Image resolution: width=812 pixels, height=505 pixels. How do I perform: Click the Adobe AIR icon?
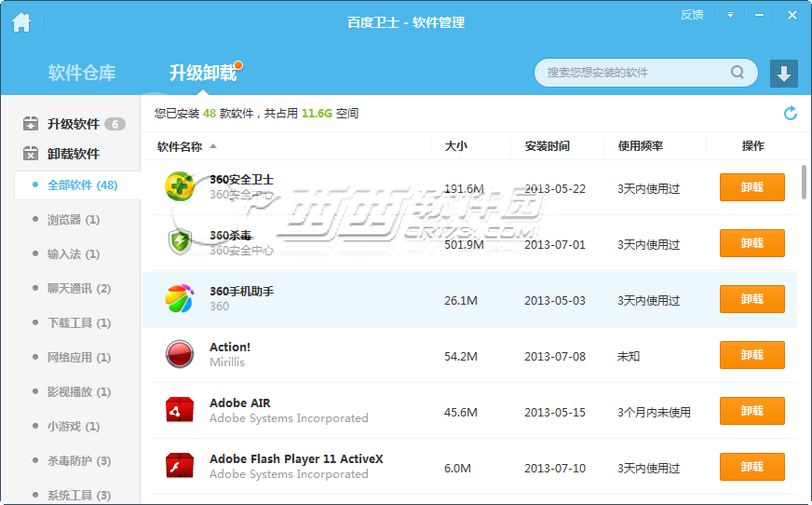(x=179, y=410)
